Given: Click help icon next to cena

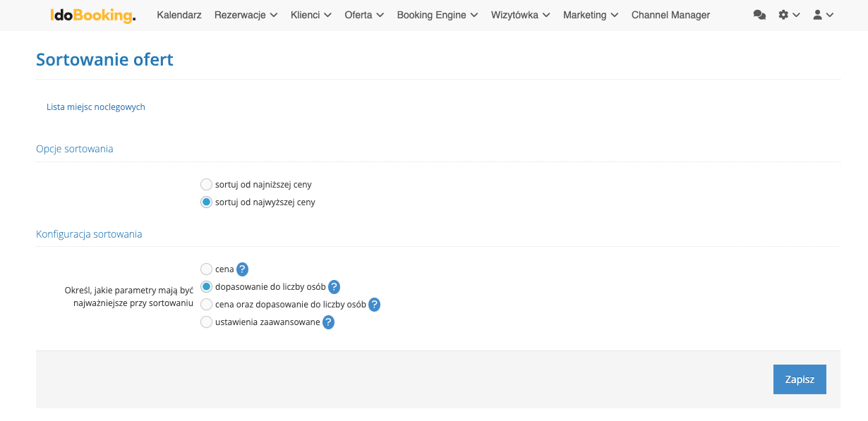Looking at the screenshot, I should tap(242, 269).
